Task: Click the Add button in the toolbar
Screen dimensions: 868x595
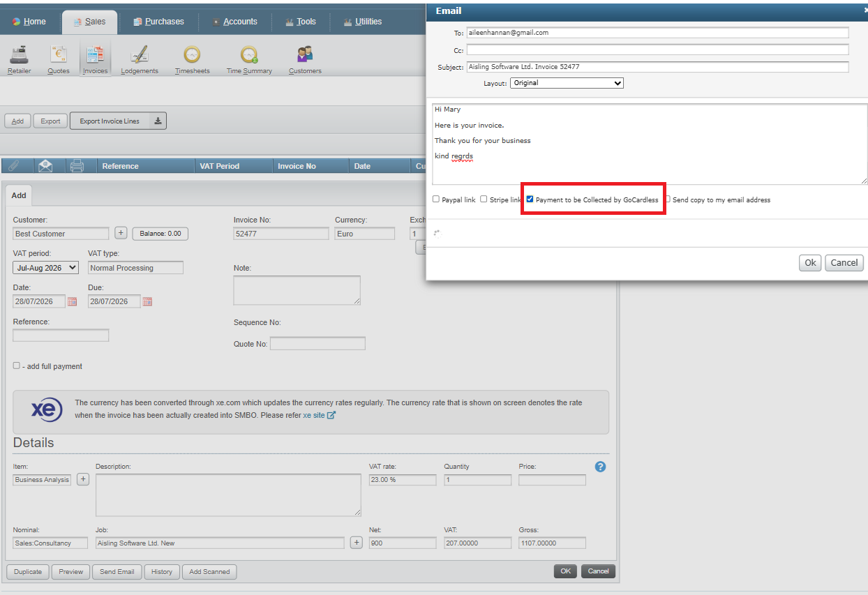Action: (17, 121)
